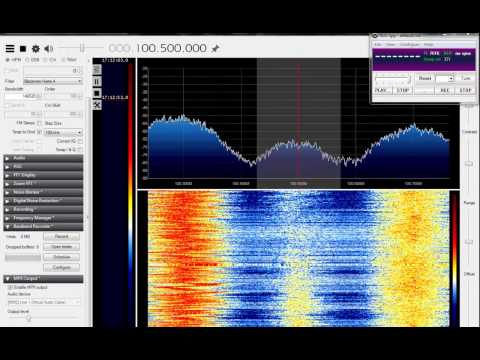Collapse the Baseband Recorder panel
Image resolution: width=480 pixels, height=360 pixels.
click(x=43, y=227)
